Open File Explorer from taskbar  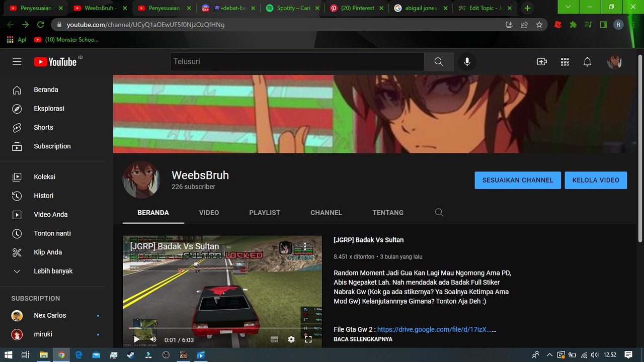pos(43,355)
